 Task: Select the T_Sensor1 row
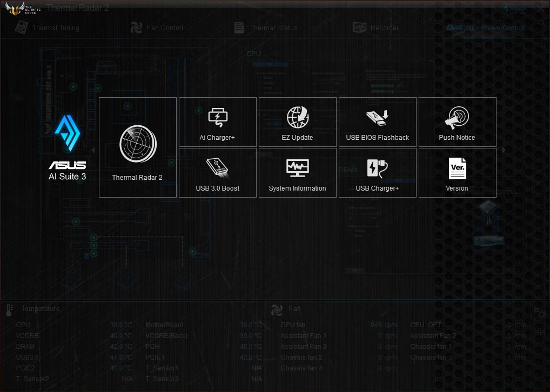[x=204, y=368]
